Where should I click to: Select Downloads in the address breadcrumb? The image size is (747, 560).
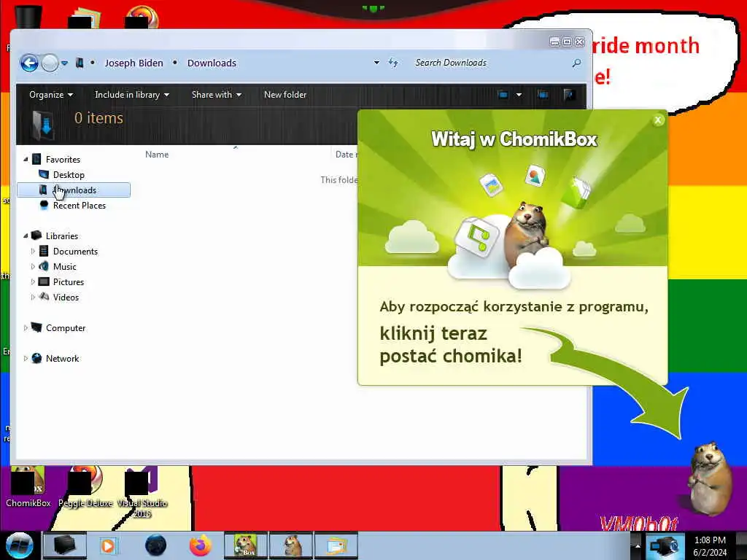point(212,63)
